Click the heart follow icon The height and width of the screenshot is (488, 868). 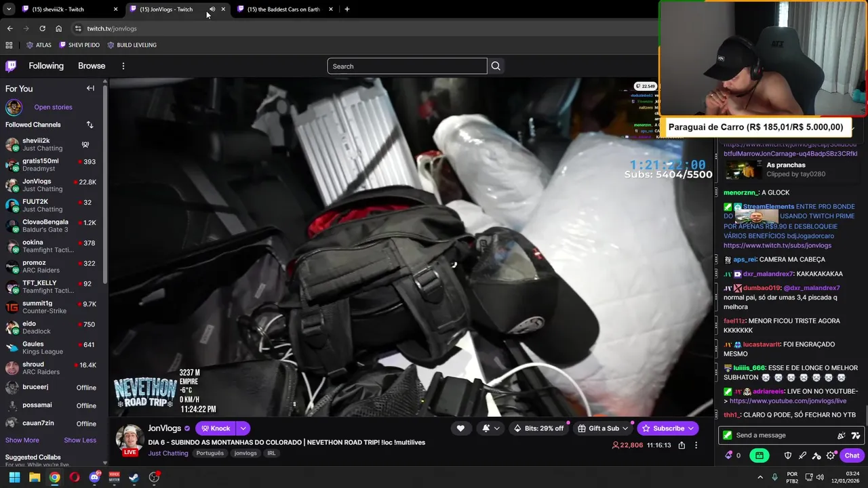(x=460, y=428)
